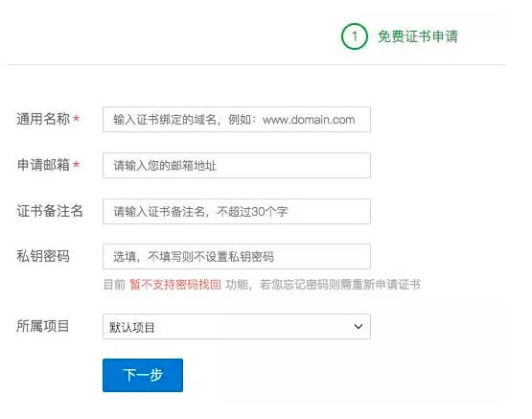Focus the 通用名称 domain input field
The width and height of the screenshot is (532, 419).
pyautogui.click(x=237, y=120)
